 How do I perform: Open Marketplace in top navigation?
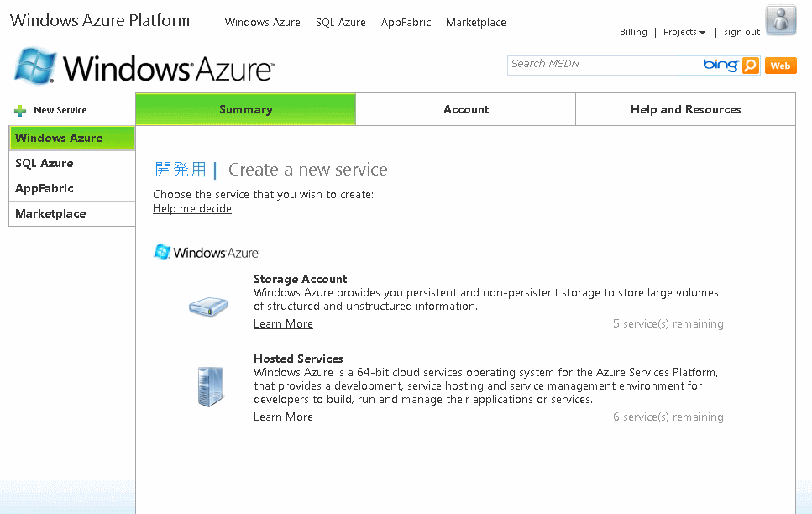click(476, 23)
